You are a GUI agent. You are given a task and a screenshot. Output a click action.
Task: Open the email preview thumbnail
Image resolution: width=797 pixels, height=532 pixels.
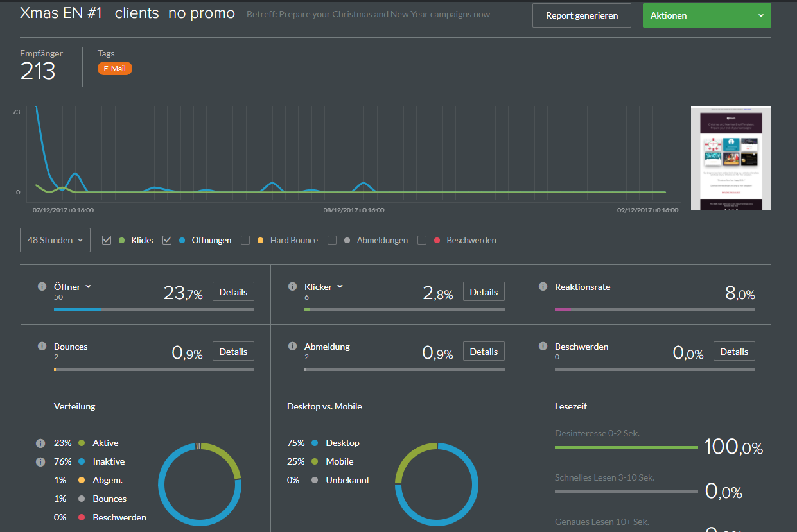731,158
